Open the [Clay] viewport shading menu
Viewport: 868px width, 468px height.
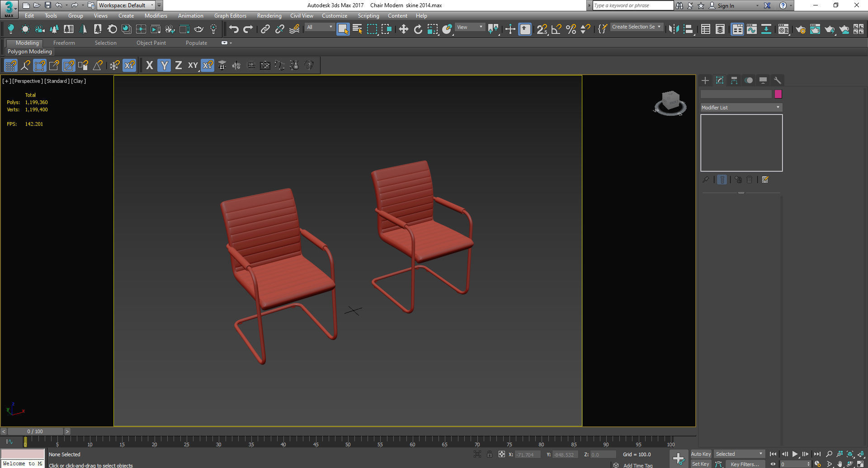point(78,81)
